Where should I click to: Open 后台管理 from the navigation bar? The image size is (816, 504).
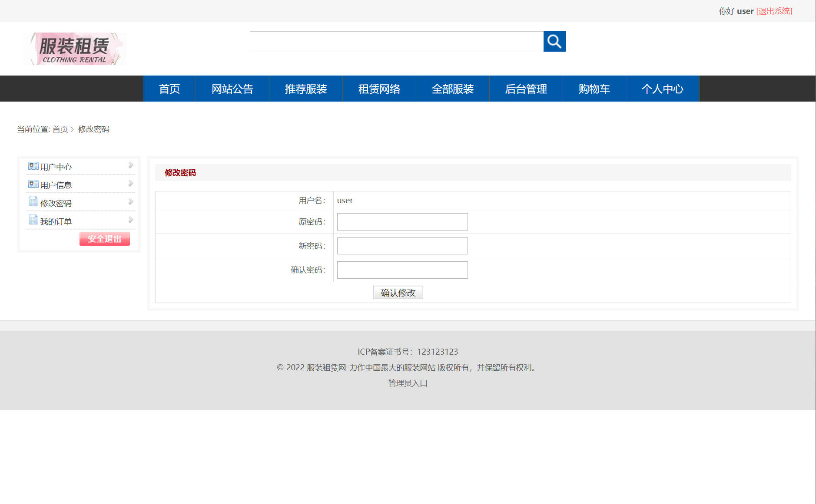click(x=526, y=89)
